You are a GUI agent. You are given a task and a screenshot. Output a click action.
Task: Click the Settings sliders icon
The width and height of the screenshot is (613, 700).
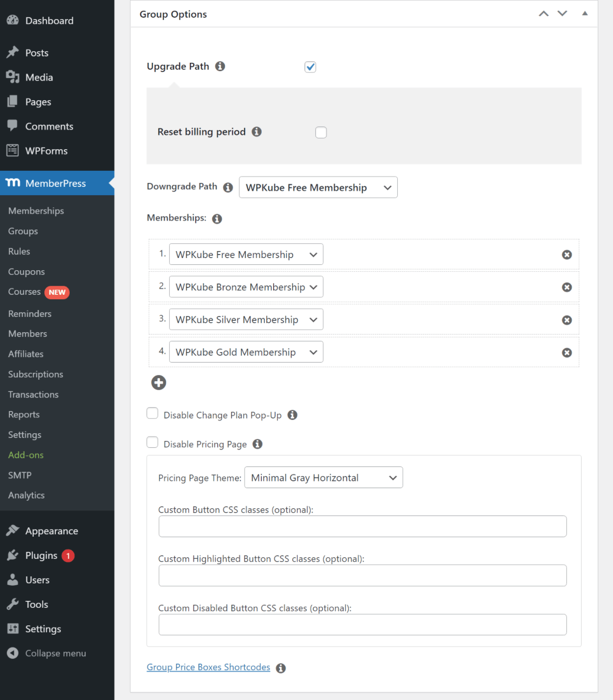click(13, 629)
